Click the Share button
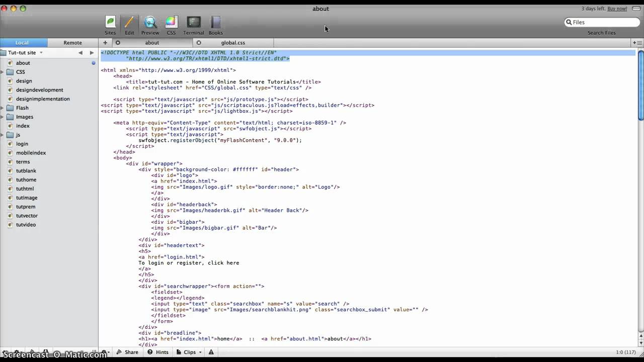This screenshot has width=644, height=362. point(127,352)
